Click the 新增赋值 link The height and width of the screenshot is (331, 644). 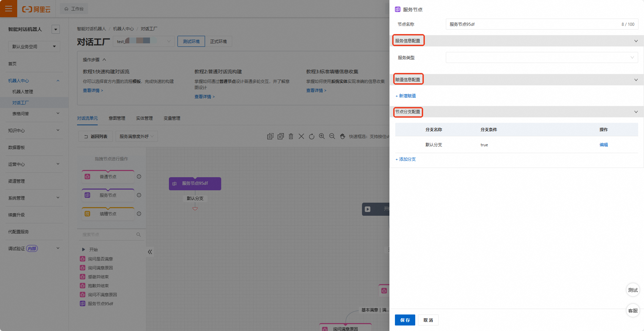coord(406,96)
